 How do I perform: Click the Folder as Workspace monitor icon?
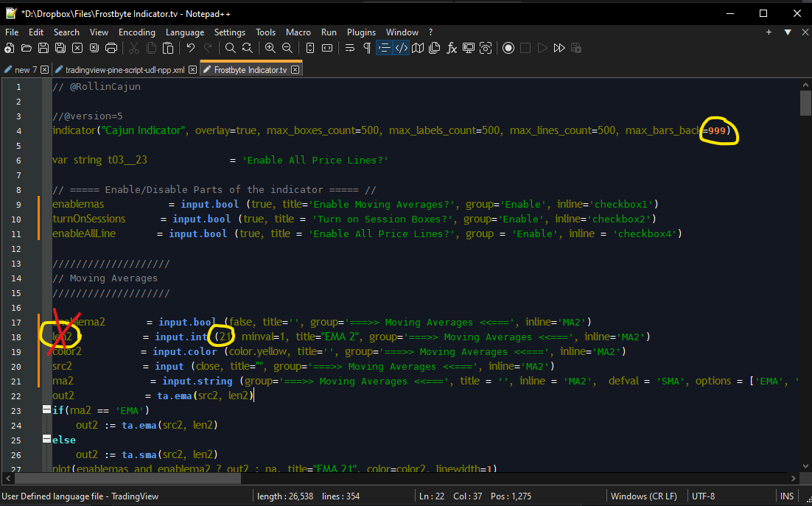point(469,48)
